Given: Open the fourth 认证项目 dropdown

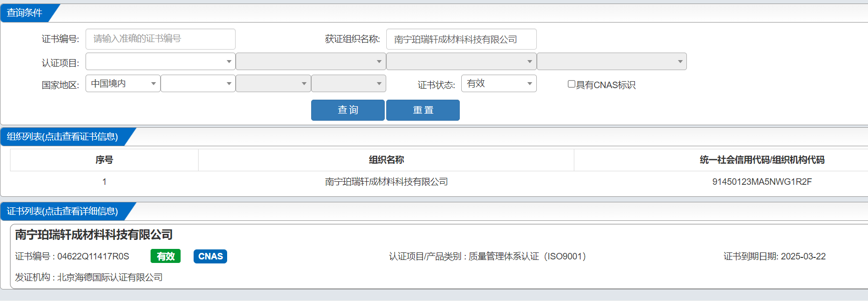Looking at the screenshot, I should [x=612, y=62].
